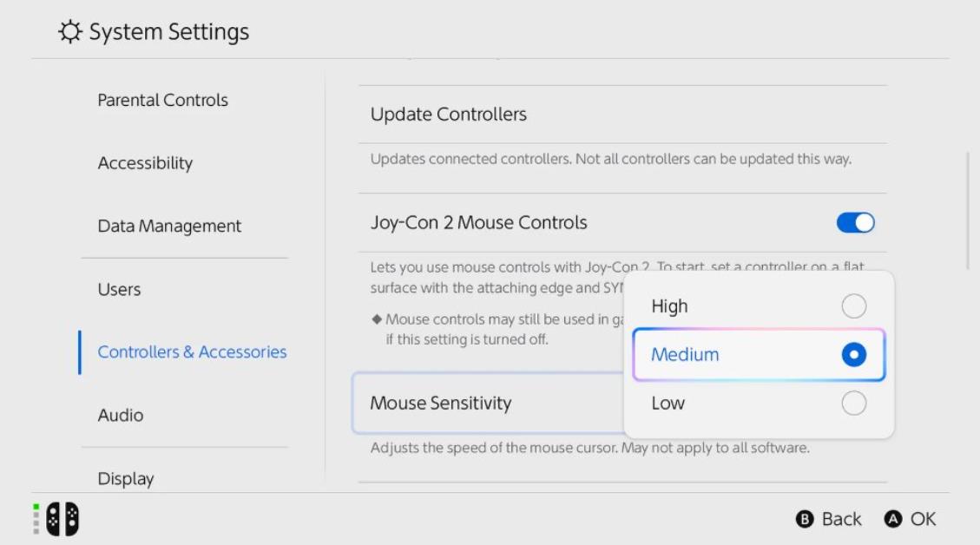This screenshot has height=545, width=980.
Task: Open Data Management in sidebar
Action: click(169, 227)
